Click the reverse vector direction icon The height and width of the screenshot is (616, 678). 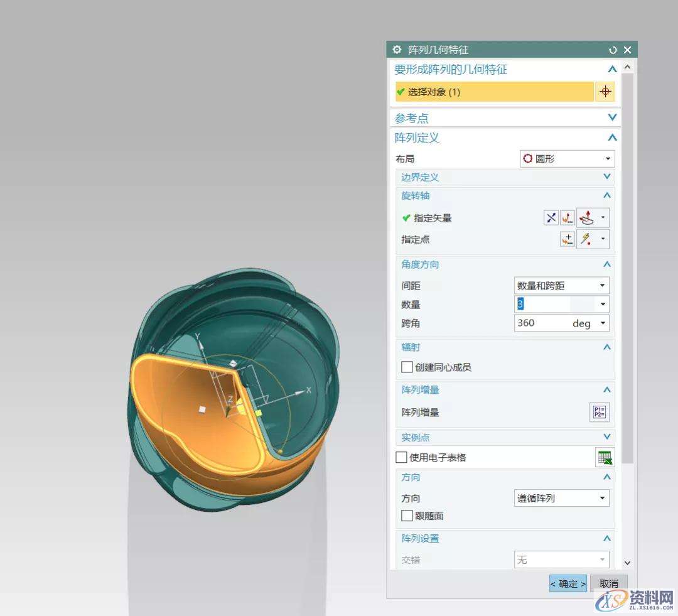click(x=551, y=218)
